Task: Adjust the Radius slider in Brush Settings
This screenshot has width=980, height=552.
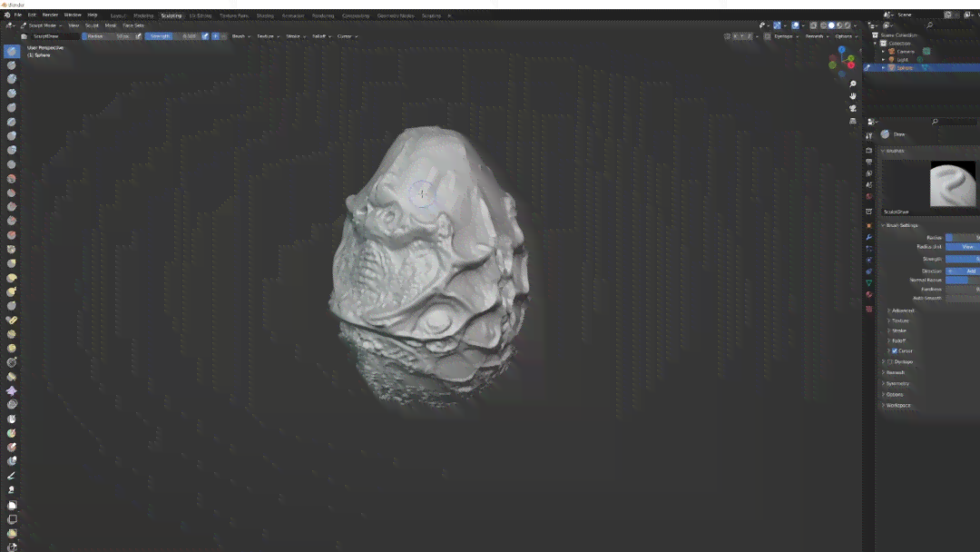Action: (963, 238)
